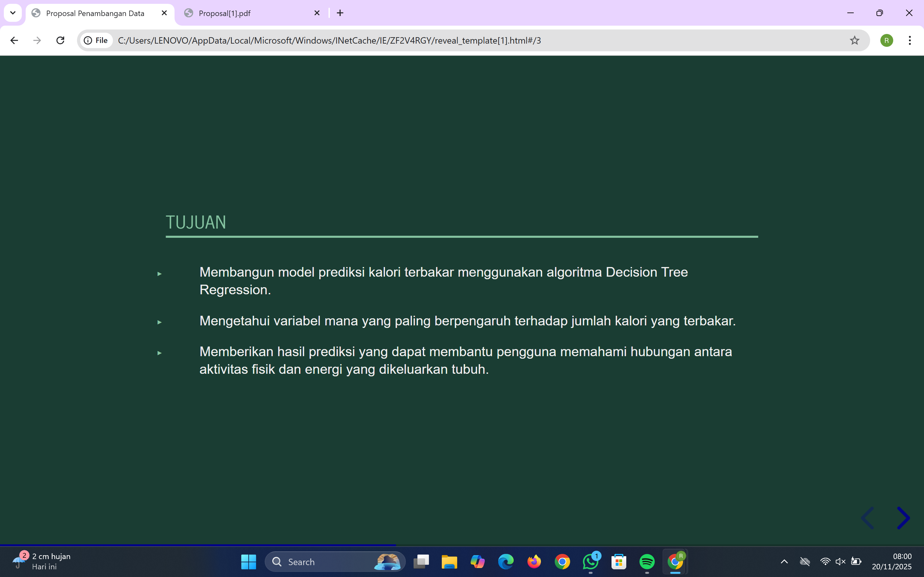
Task: Open WhatsApp from the taskbar
Action: coord(590,562)
